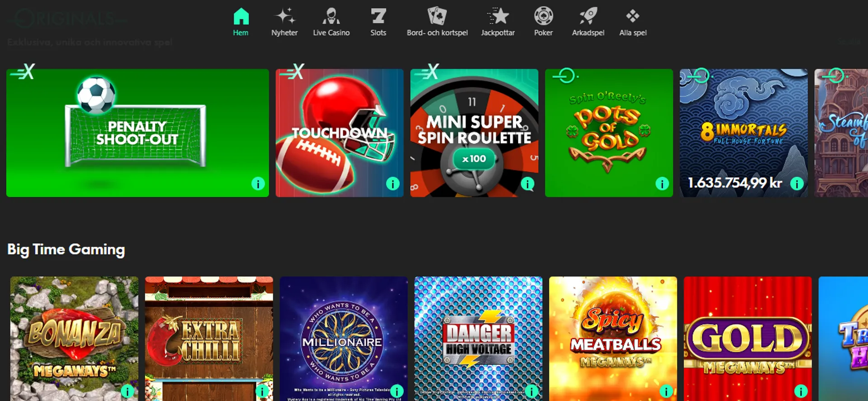Open 8 Immortals Full House Fortune tile
This screenshot has height=401, width=868.
tap(744, 133)
